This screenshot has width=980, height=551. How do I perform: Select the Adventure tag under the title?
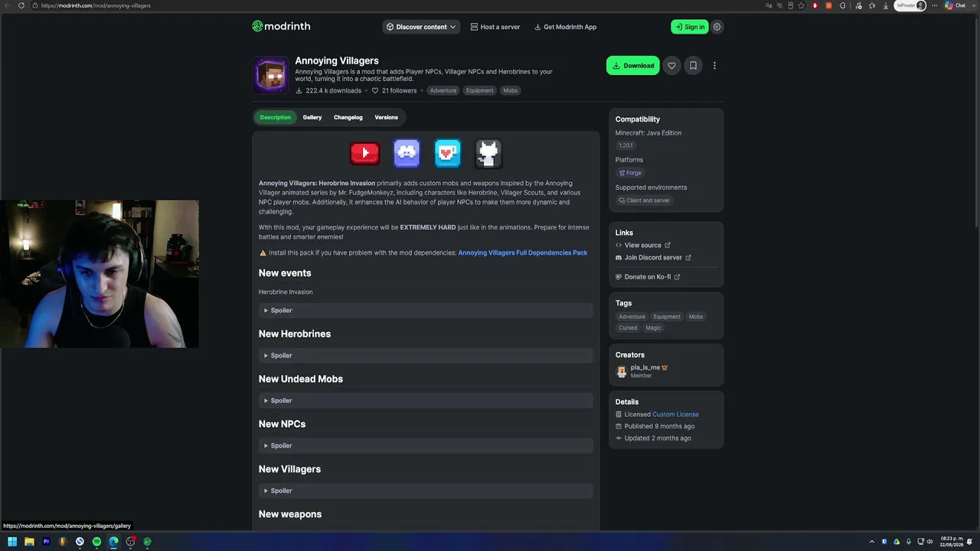[443, 90]
